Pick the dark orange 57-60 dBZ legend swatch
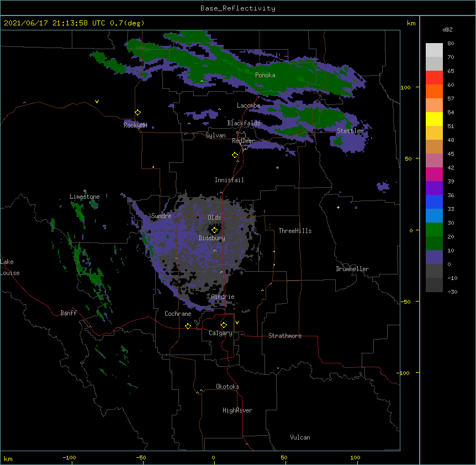 434,92
